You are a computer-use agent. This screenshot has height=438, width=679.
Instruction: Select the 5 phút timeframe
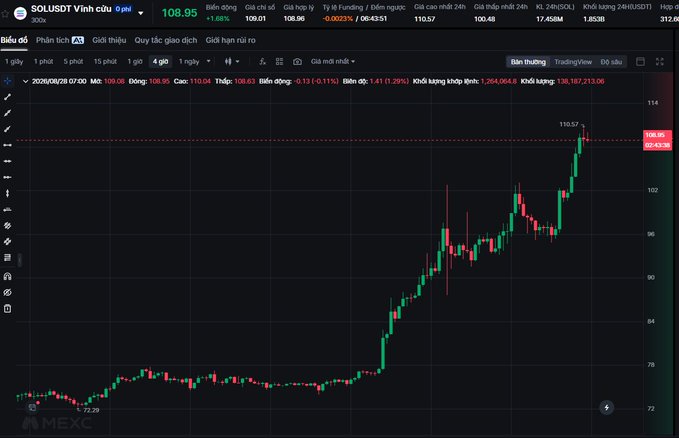pos(73,62)
